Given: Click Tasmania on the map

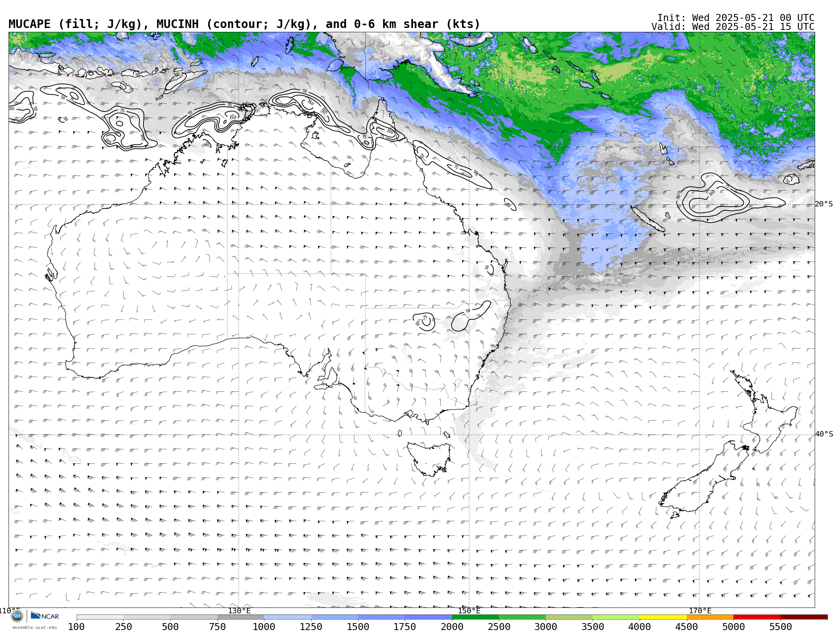Looking at the screenshot, I should 429,459.
